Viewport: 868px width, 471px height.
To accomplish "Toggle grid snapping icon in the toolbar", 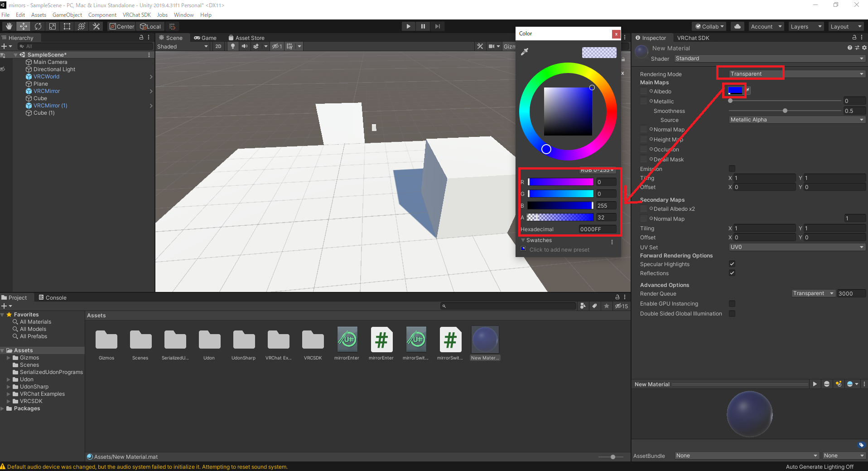I will [172, 26].
